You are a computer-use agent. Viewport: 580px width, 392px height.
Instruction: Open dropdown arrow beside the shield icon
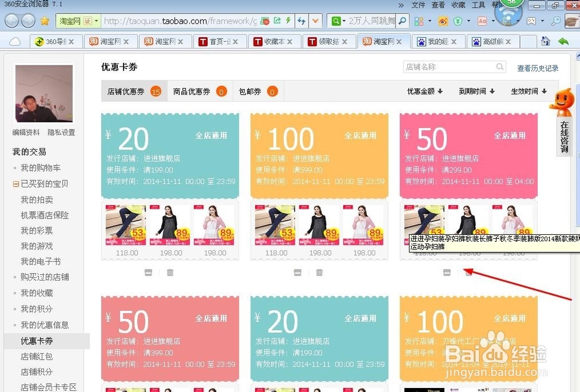tap(468, 21)
